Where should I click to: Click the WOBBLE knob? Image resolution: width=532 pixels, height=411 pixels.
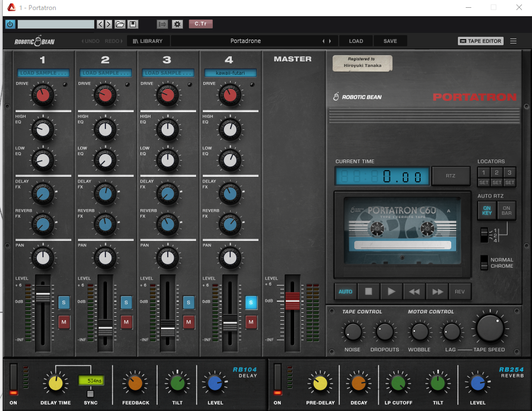click(x=419, y=332)
